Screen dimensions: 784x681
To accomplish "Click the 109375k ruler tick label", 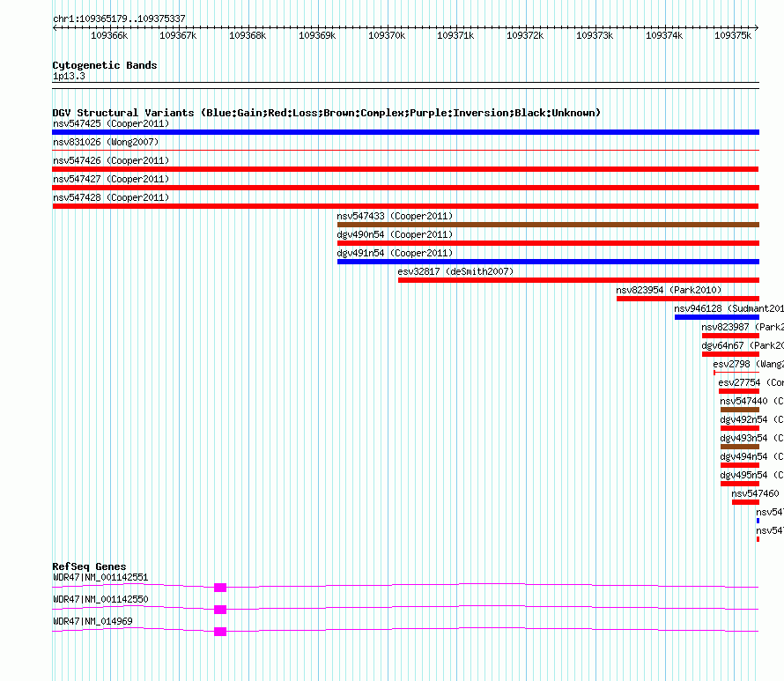I will pyautogui.click(x=733, y=35).
